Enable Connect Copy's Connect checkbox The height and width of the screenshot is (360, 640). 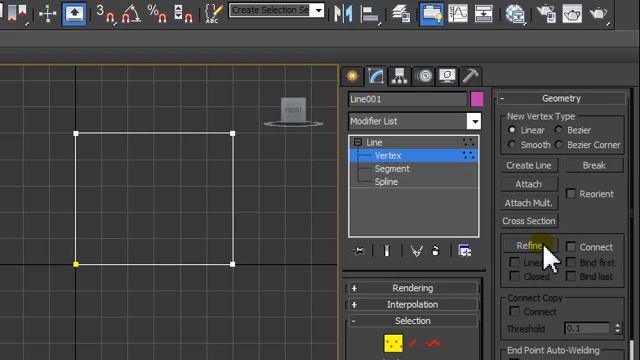pyautogui.click(x=514, y=311)
